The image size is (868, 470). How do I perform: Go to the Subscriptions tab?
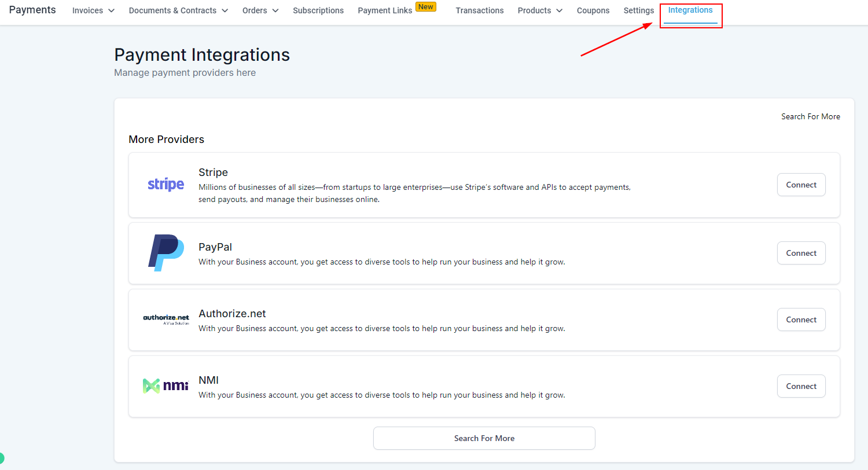click(x=318, y=10)
